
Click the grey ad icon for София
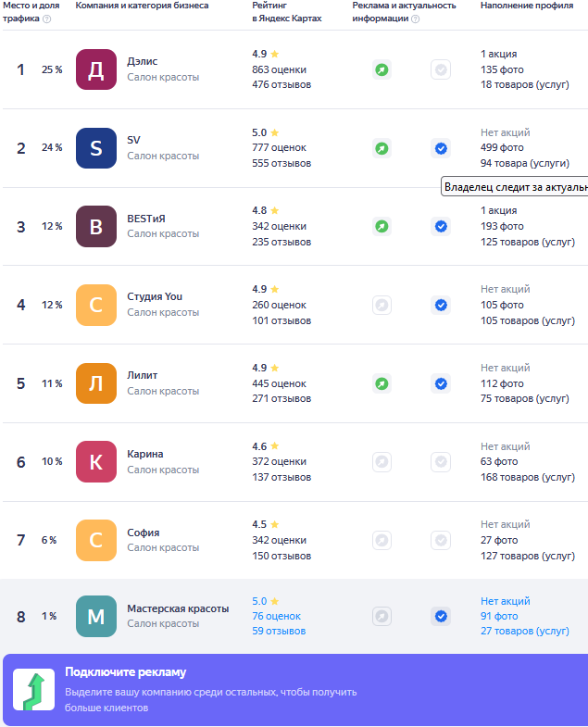(x=382, y=540)
